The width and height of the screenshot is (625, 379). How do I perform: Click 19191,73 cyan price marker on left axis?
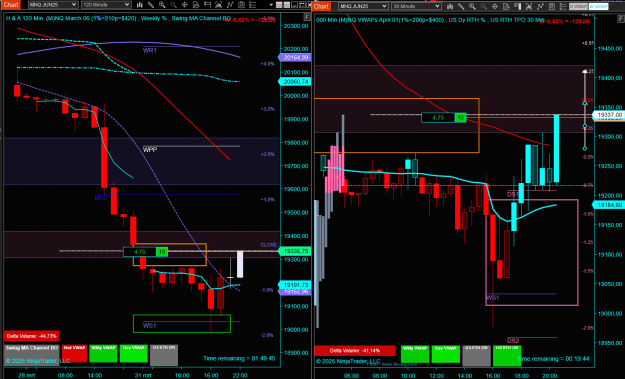point(294,285)
